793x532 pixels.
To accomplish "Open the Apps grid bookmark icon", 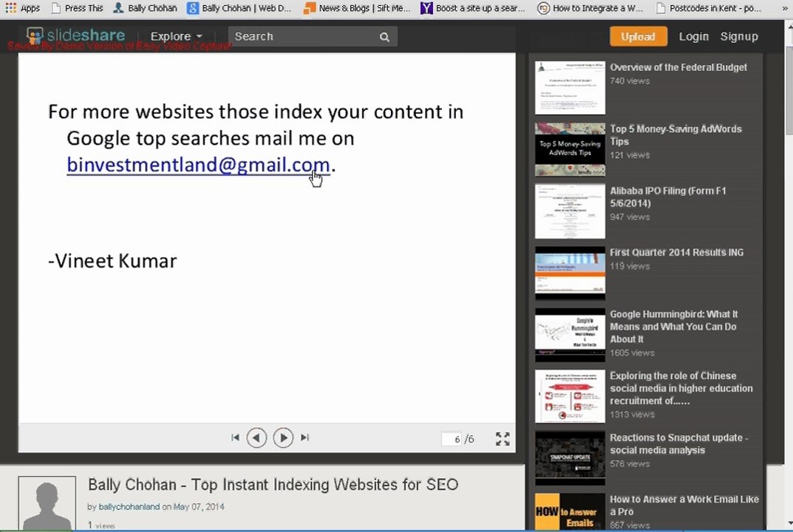I will 10,8.
